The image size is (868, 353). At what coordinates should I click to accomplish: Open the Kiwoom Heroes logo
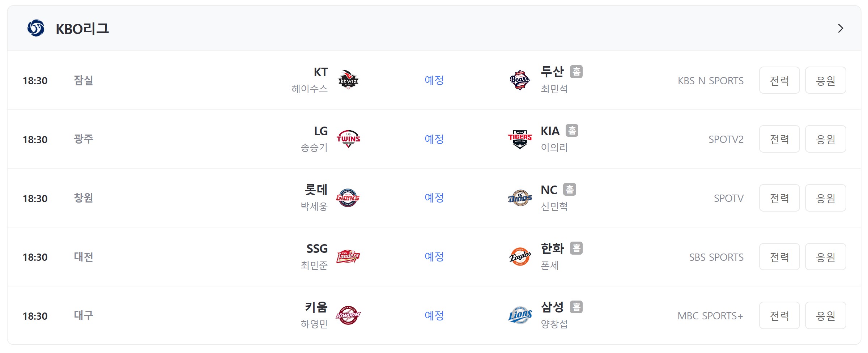[x=348, y=315]
